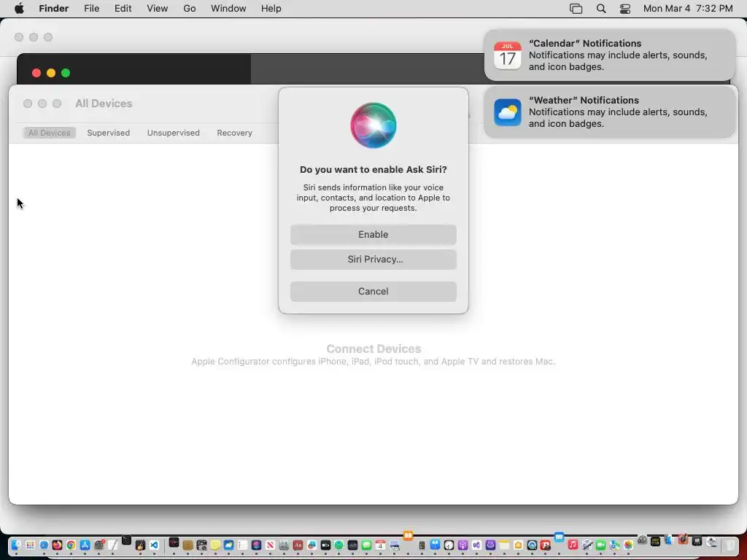Image resolution: width=747 pixels, height=560 pixels.
Task: Open the File menu
Action: point(91,9)
